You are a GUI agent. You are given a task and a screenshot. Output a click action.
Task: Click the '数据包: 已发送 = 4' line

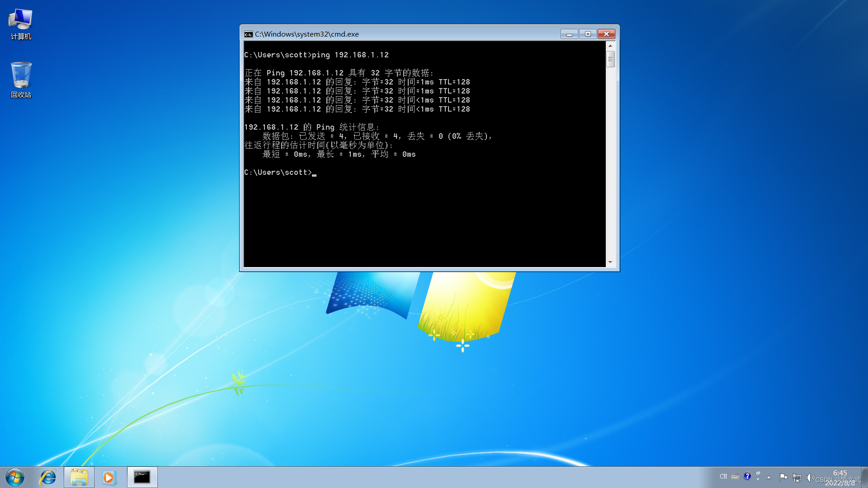coord(377,136)
